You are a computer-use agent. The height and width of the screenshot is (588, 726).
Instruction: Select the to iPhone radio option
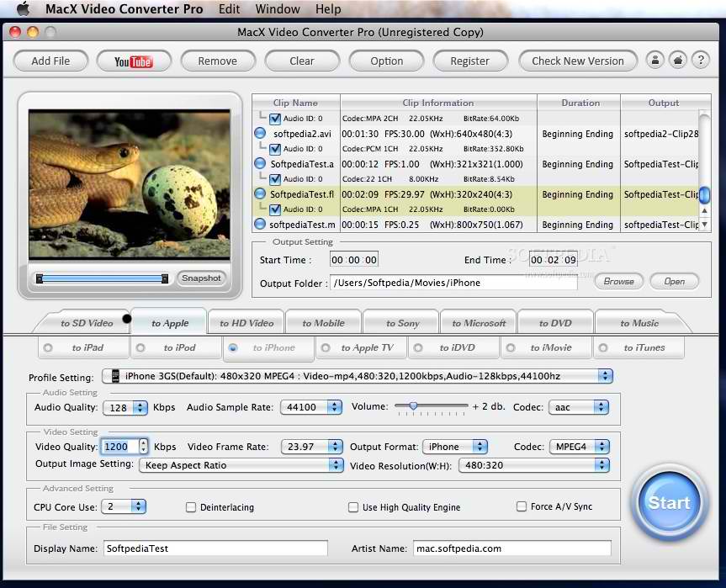click(x=233, y=347)
